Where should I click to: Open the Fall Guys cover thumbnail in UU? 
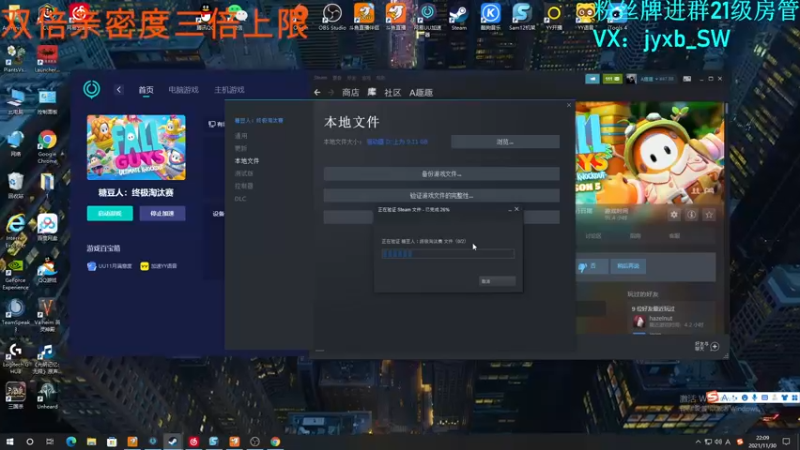pyautogui.click(x=136, y=147)
